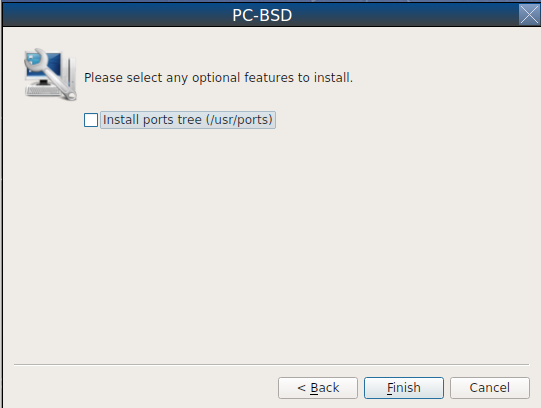
Task: Click the PC-BSD title bar text
Action: click(262, 15)
